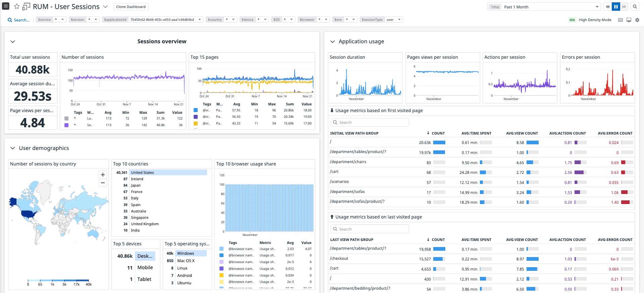Click the Clone Dashboard button
Screen dimensions: 644x293
click(131, 7)
